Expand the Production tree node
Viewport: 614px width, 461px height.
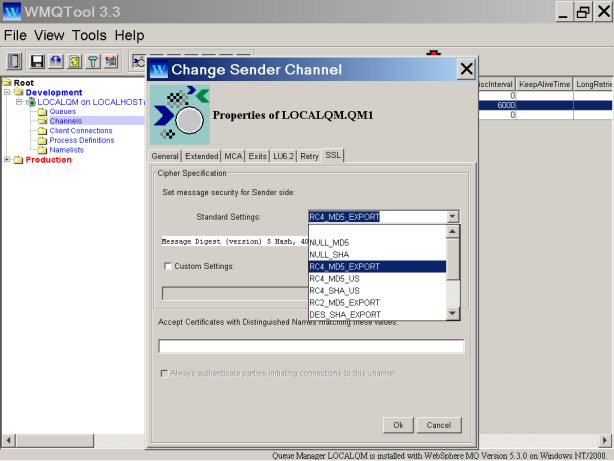coord(7,159)
